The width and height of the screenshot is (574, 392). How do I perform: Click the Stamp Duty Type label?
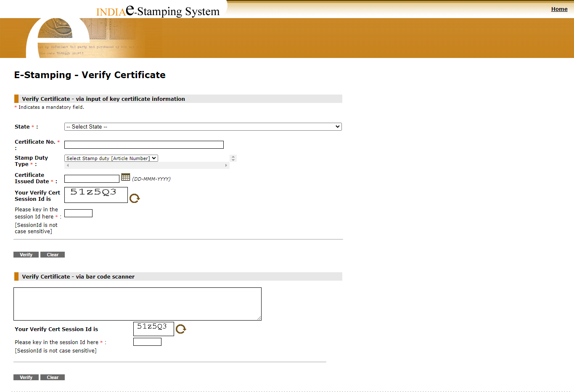(31, 161)
